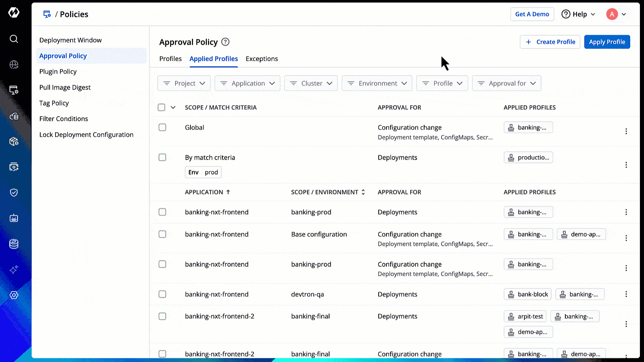
Task: Open the globe icon in sidebar
Action: (x=14, y=65)
